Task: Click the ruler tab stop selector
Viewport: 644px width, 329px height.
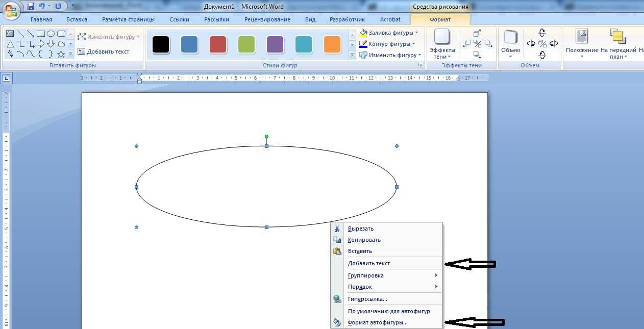Action: [x=6, y=78]
